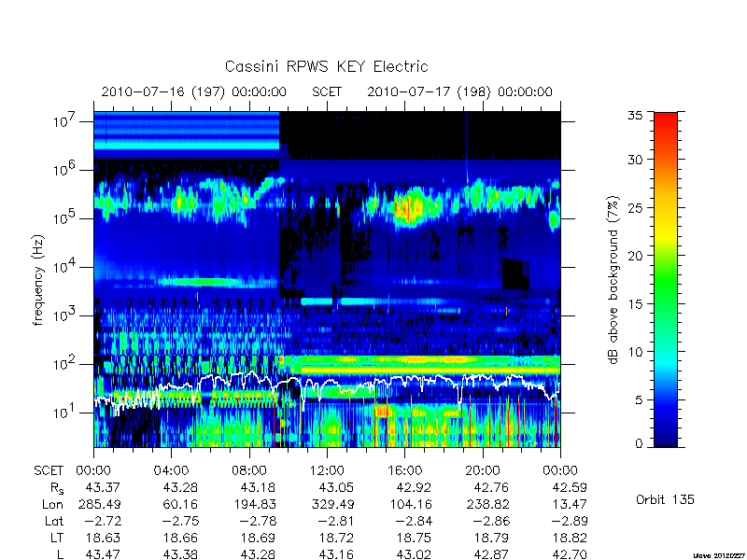Click the LT value 18.63
Image resolution: width=747 pixels, height=560 pixels.
(103, 539)
